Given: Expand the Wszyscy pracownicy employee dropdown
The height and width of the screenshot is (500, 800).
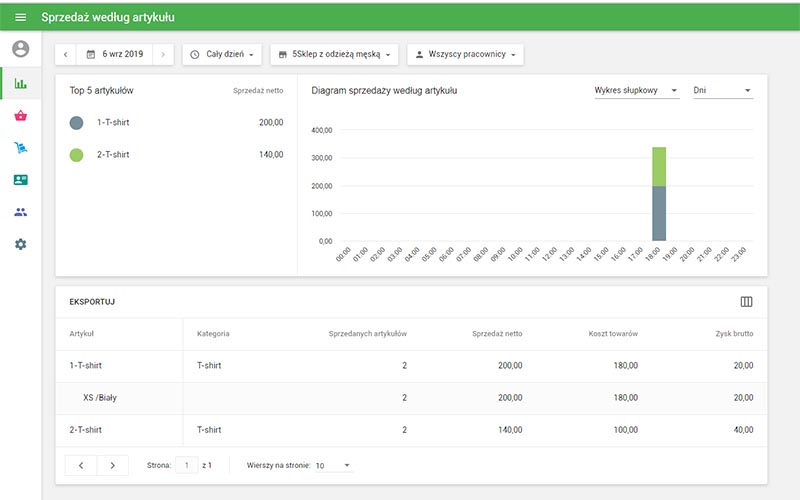Looking at the screenshot, I should [467, 54].
